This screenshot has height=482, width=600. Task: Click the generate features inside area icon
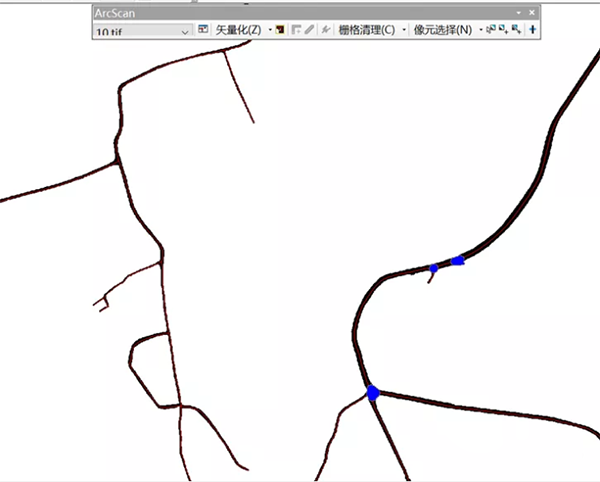click(x=296, y=29)
